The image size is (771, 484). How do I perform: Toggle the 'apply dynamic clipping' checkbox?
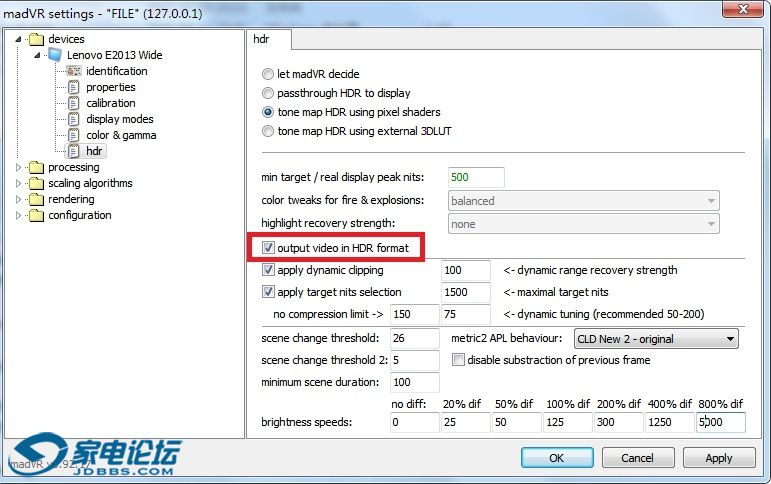[x=268, y=270]
